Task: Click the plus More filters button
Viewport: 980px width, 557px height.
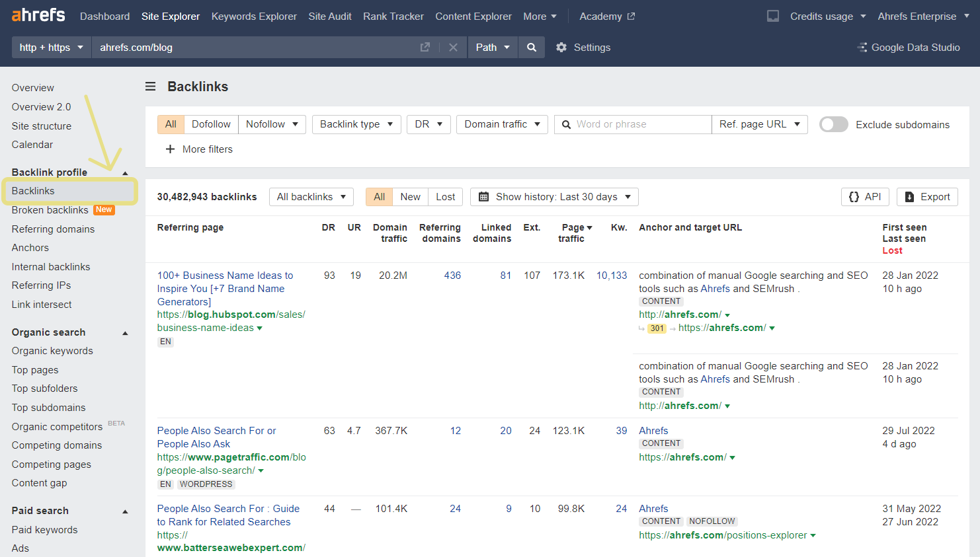Action: point(199,149)
